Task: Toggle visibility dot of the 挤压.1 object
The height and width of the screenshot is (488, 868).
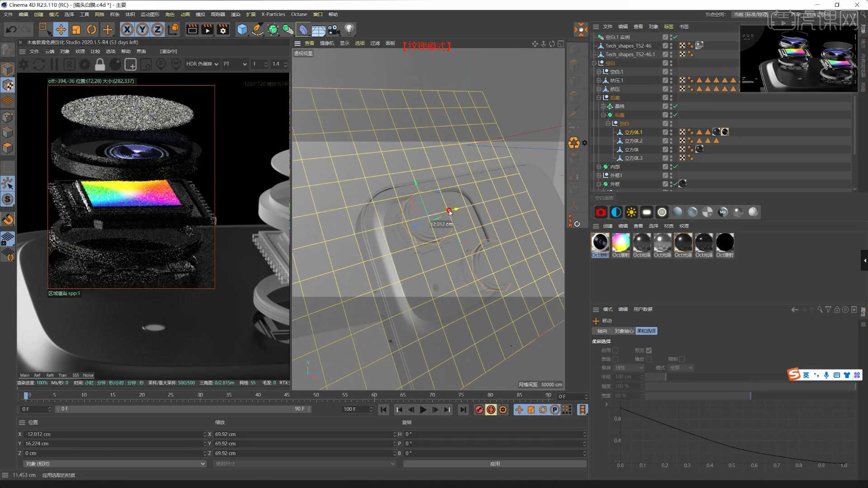Action: point(670,80)
